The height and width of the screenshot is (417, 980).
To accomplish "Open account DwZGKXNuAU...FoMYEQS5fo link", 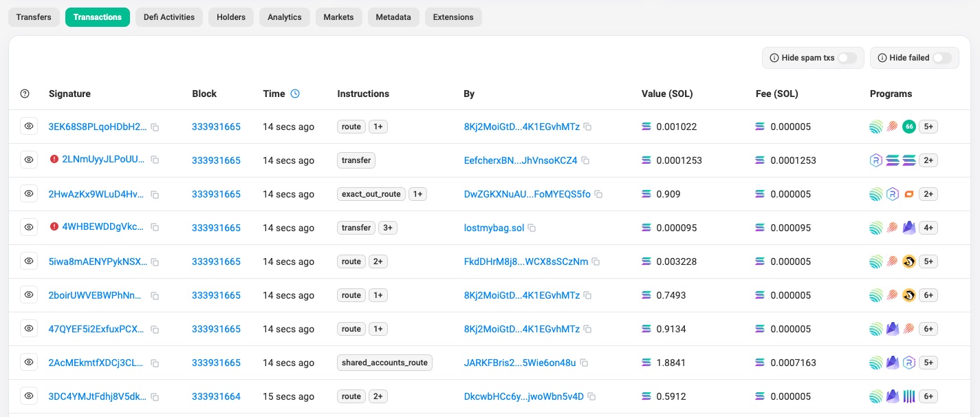I will [527, 194].
